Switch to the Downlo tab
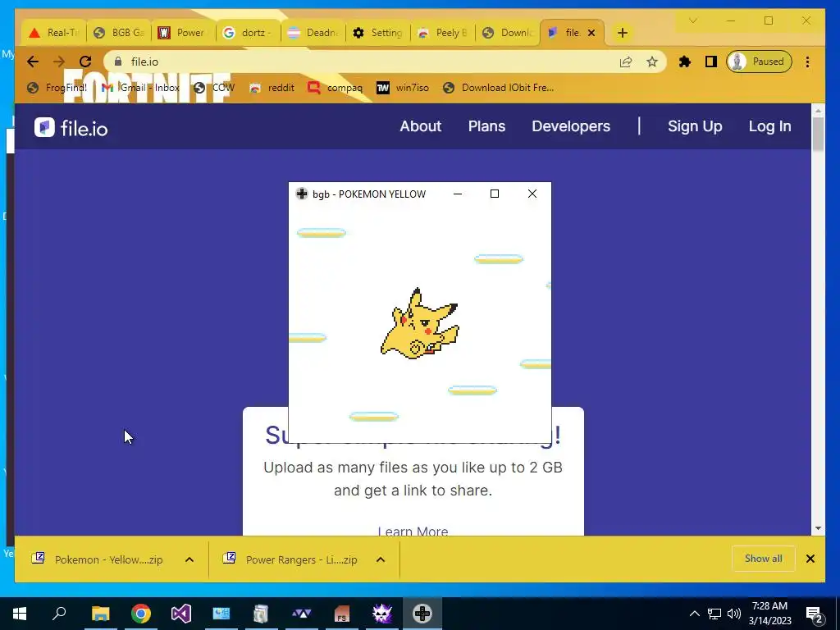 click(x=508, y=33)
